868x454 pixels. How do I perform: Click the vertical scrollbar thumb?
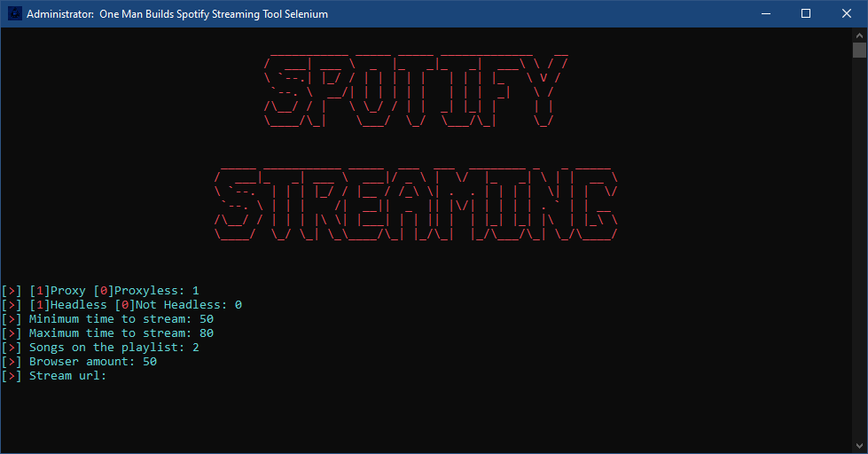tap(859, 50)
